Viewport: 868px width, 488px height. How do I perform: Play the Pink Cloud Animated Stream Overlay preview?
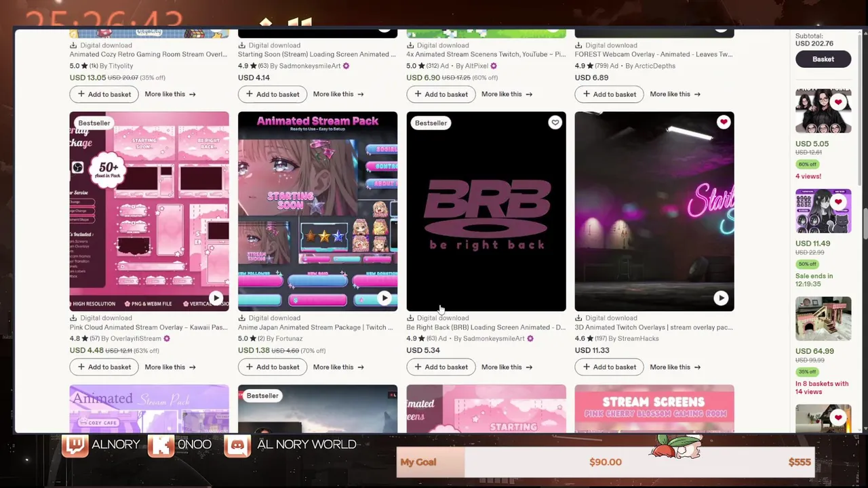[x=216, y=298]
